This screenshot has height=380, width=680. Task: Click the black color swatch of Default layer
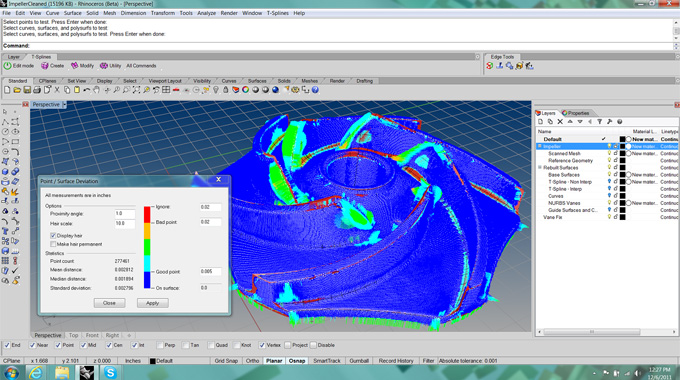click(x=622, y=139)
